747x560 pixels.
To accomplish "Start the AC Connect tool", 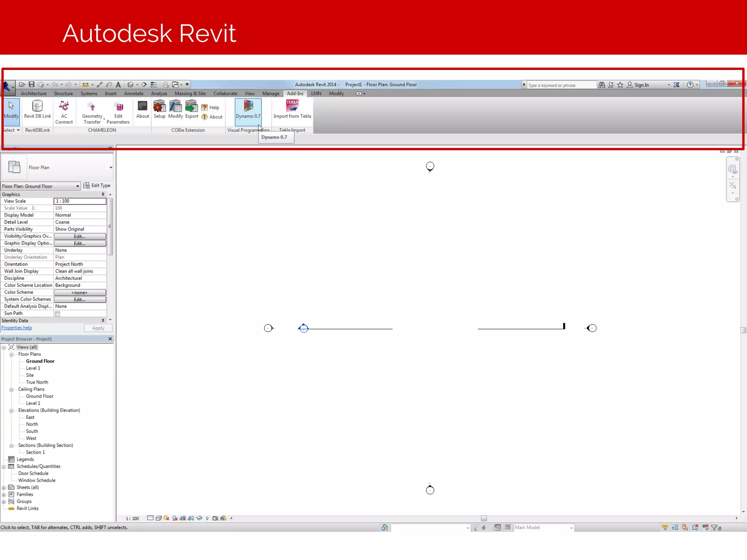I will click(64, 112).
